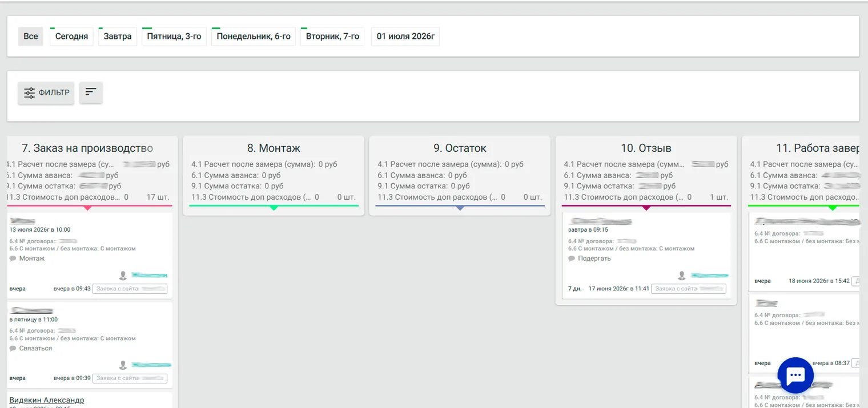The width and height of the screenshot is (868, 408).
Task: Switch to Вторник, 7-го tab
Action: 332,37
